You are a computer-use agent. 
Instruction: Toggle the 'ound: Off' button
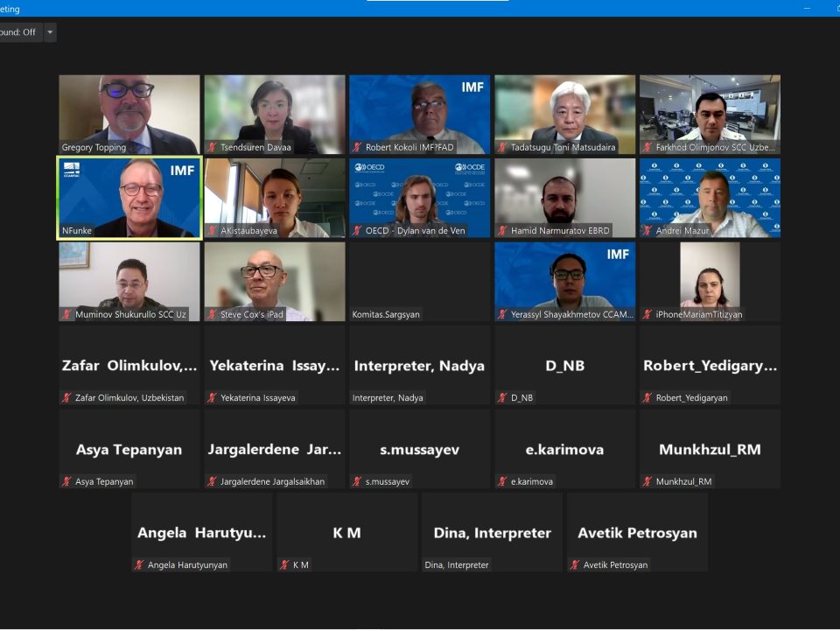click(17, 32)
